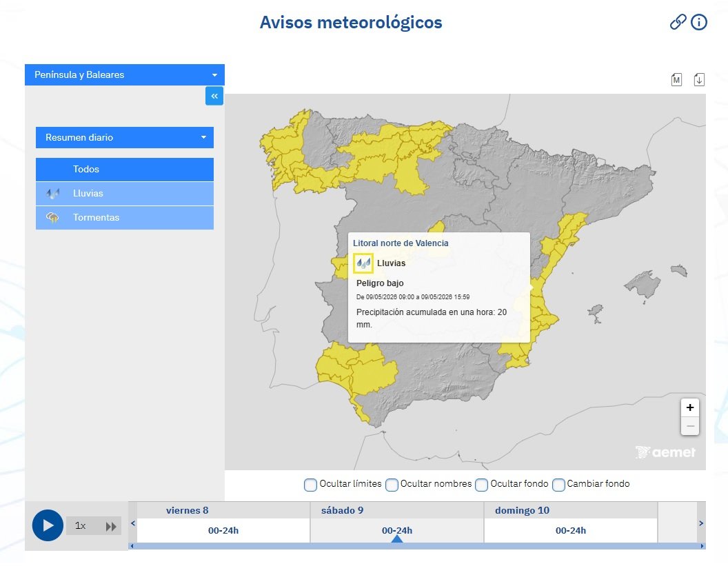Enable the Ocultar nombres checkbox

392,485
